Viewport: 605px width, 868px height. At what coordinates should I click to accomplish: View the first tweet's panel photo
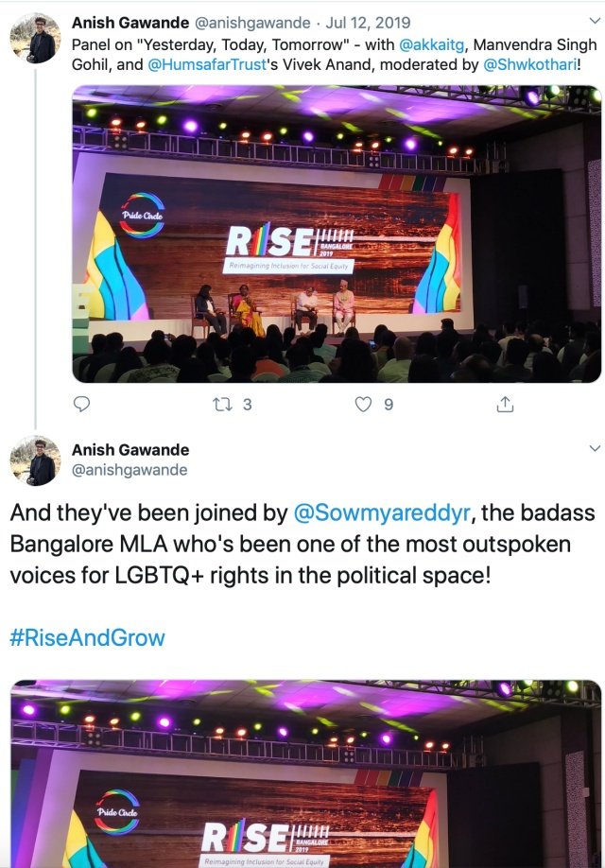point(337,234)
